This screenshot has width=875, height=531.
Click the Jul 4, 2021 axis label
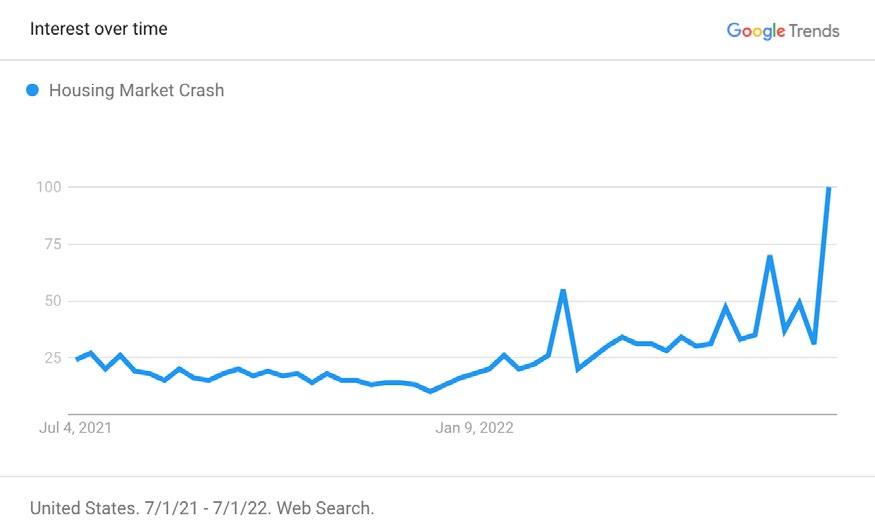point(75,428)
